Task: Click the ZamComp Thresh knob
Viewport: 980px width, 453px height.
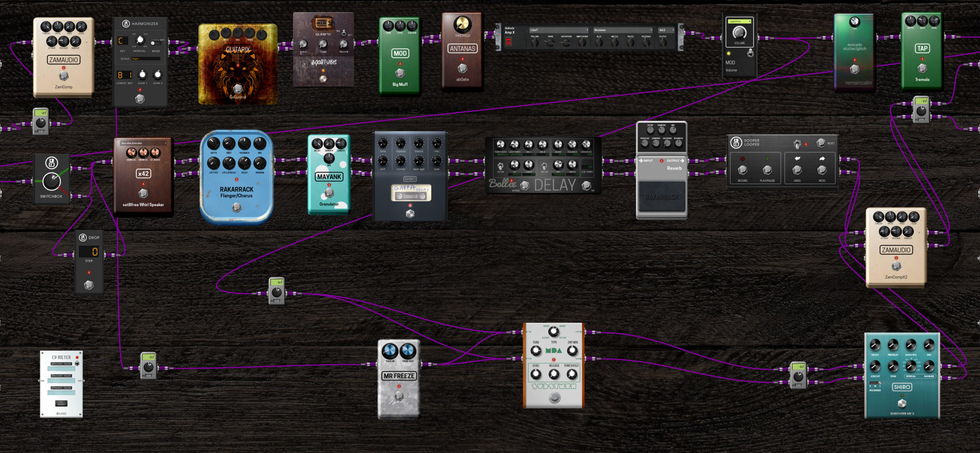Action: click(x=46, y=26)
